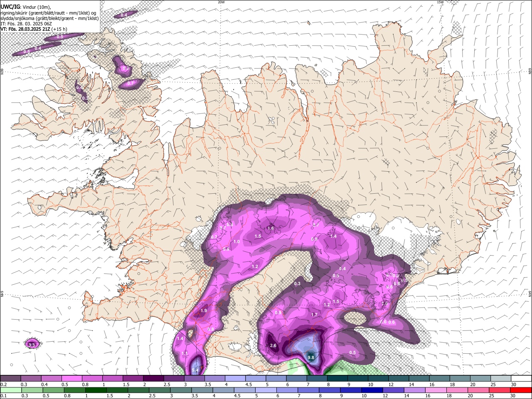Click the 20W longitude label

(x=221, y=2)
